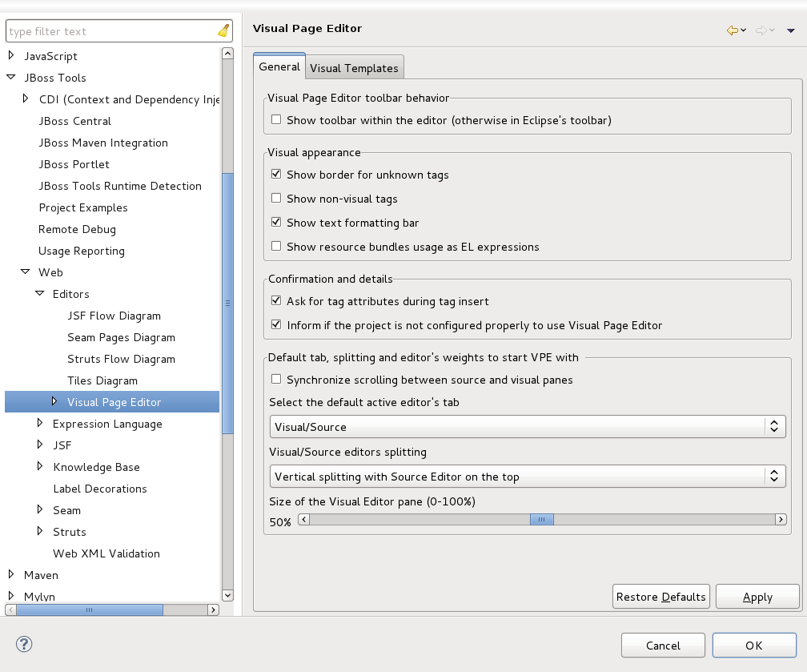The width and height of the screenshot is (807, 672).
Task: Click the Cancel button
Action: (663, 646)
